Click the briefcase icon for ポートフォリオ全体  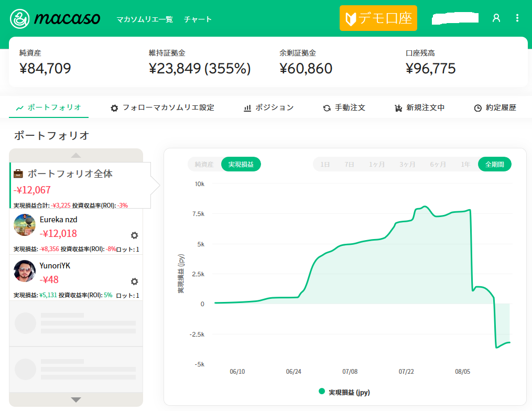[18, 174]
